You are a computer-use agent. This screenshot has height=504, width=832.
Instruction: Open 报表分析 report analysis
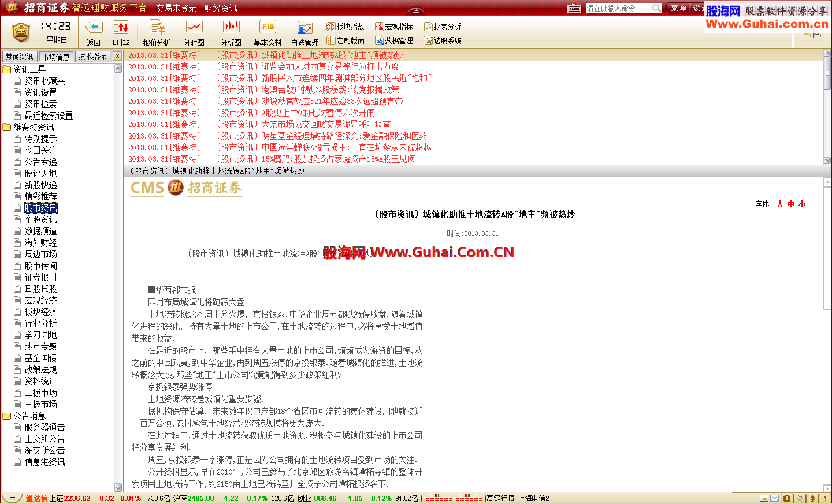(x=443, y=27)
